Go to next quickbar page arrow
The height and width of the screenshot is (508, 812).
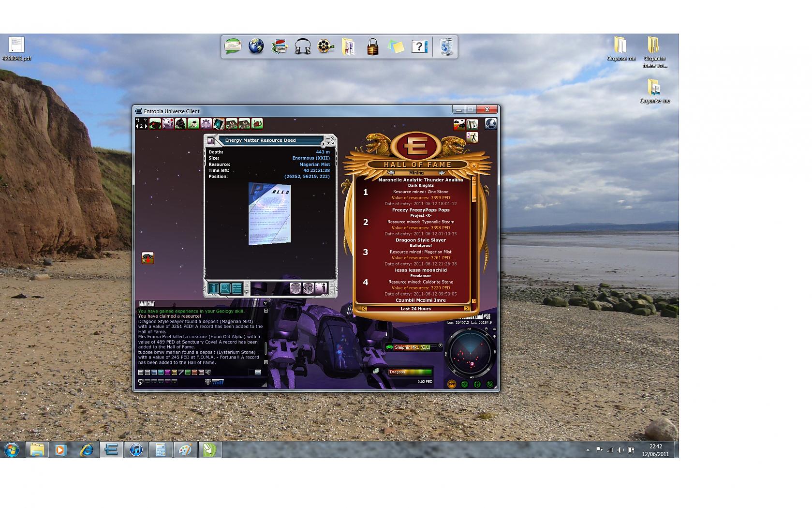click(x=146, y=126)
